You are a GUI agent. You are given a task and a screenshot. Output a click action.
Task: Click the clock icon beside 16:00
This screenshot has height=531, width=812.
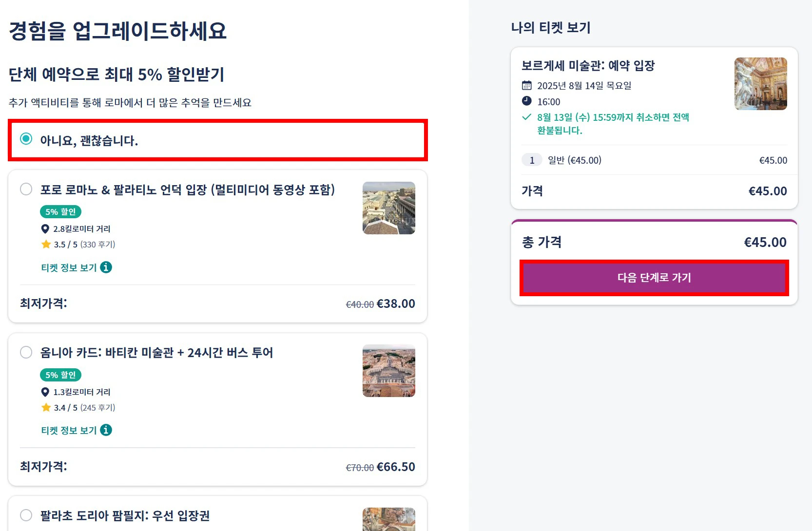(527, 101)
